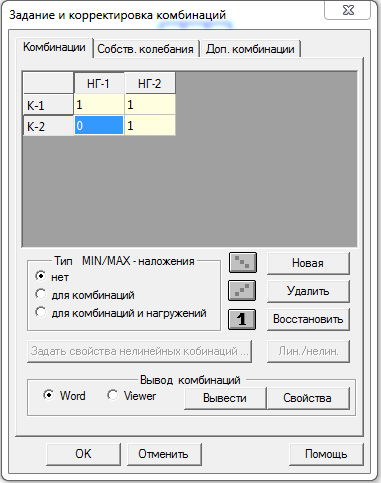Image resolution: width=381 pixels, height=483 pixels.
Task: Select the K-1 НГ-2 cell
Action: click(150, 105)
